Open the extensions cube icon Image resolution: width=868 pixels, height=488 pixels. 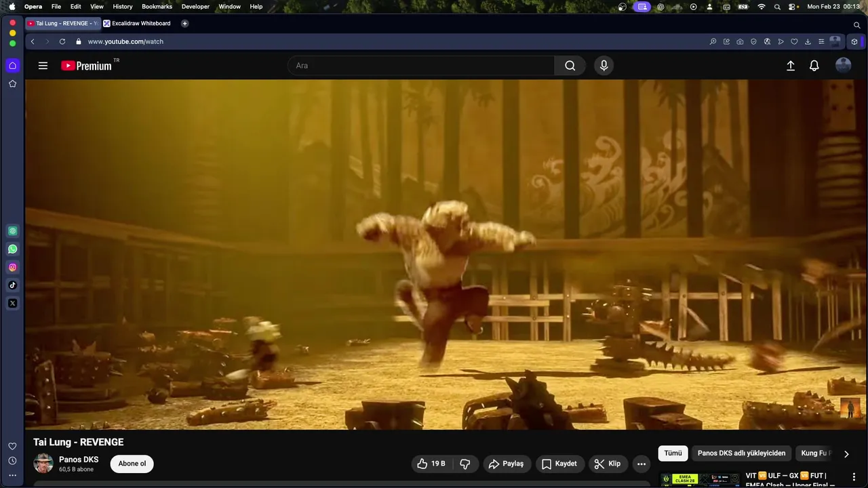854,41
